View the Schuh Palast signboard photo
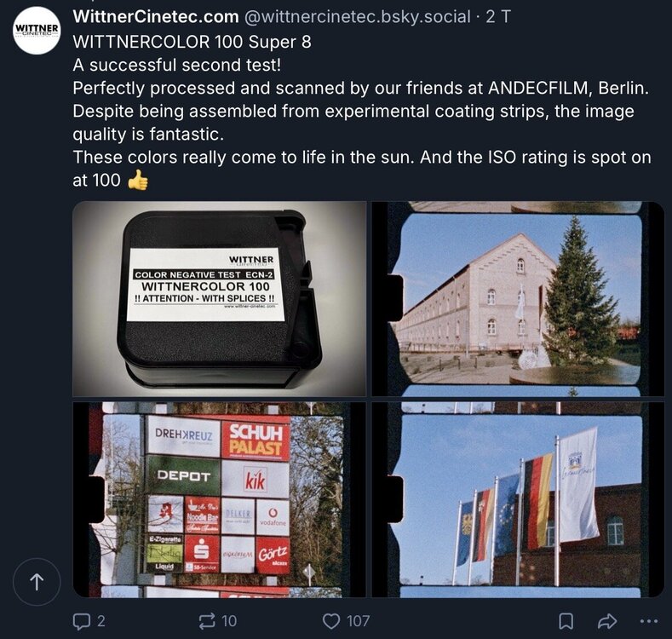The image size is (672, 639). [220, 499]
